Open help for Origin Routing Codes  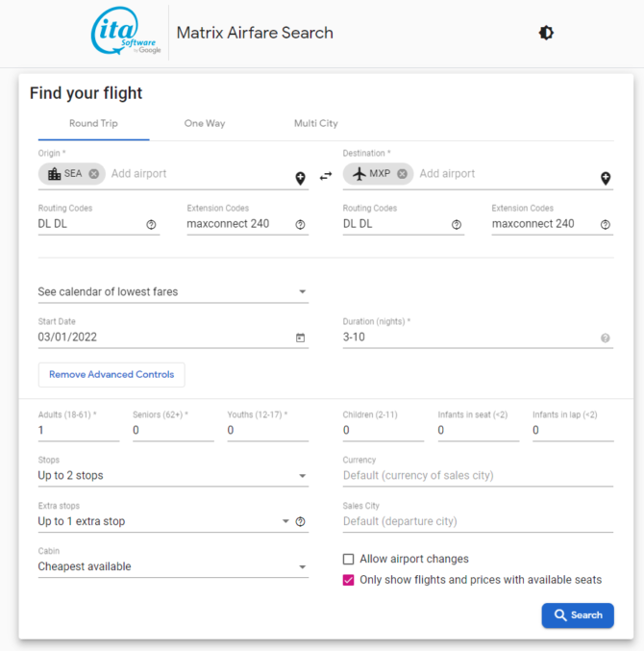(x=151, y=225)
